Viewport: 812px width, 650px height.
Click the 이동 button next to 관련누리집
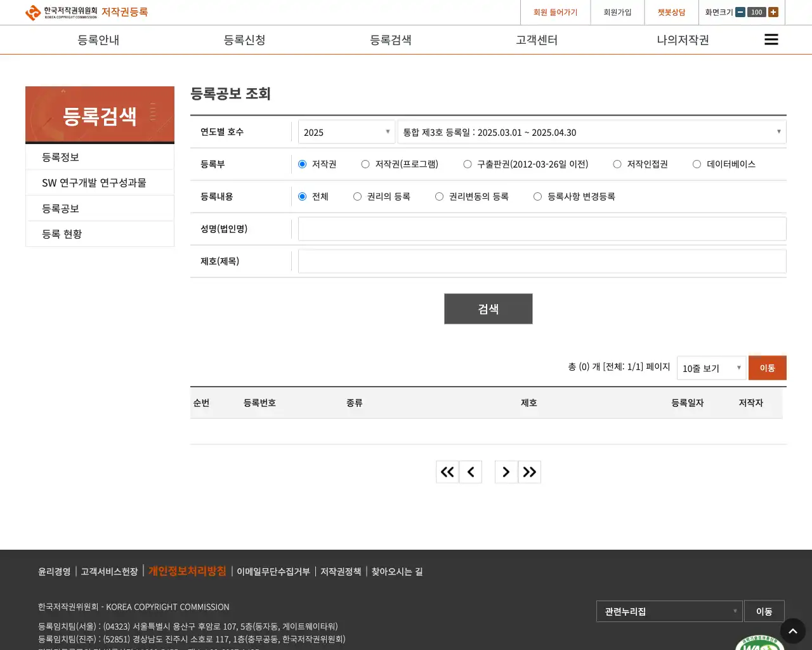click(764, 611)
